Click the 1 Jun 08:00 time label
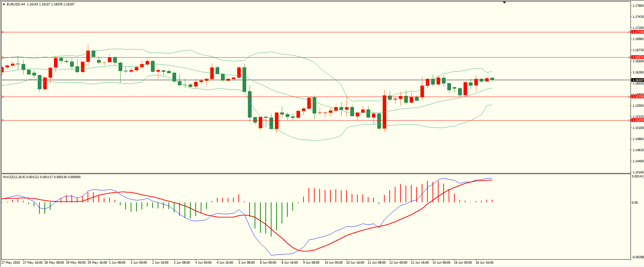 pyautogui.click(x=117, y=263)
